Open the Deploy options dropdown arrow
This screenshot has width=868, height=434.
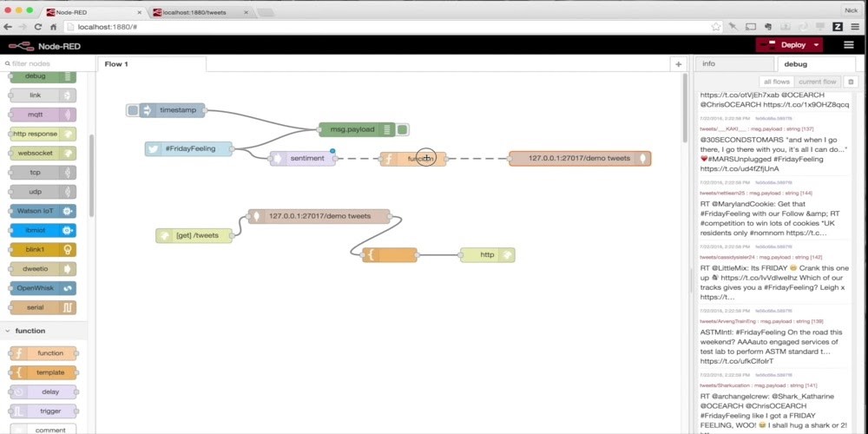[817, 45]
